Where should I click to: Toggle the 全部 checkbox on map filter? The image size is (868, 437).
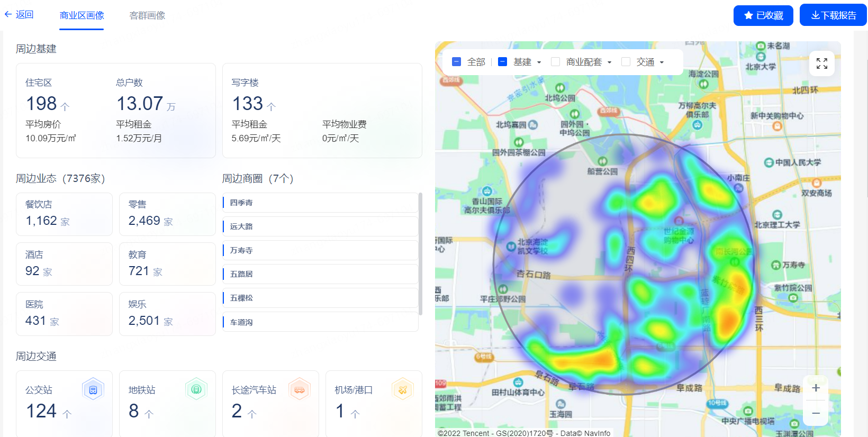tap(456, 62)
